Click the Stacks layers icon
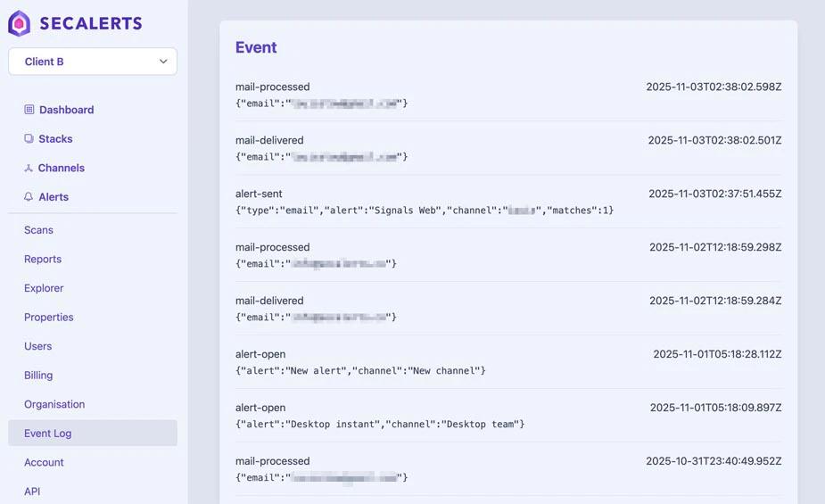This screenshot has width=825, height=504. [x=29, y=139]
